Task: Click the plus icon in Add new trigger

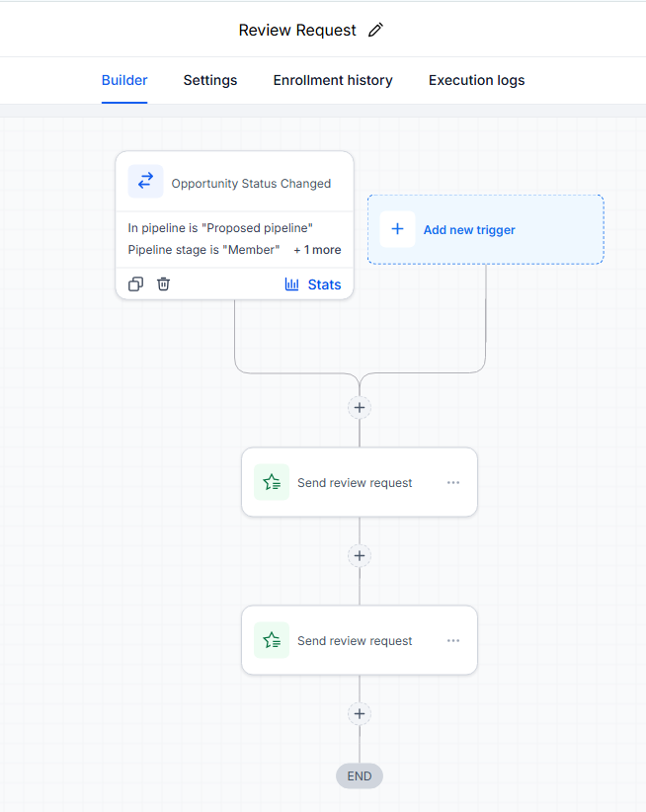Action: pyautogui.click(x=397, y=229)
